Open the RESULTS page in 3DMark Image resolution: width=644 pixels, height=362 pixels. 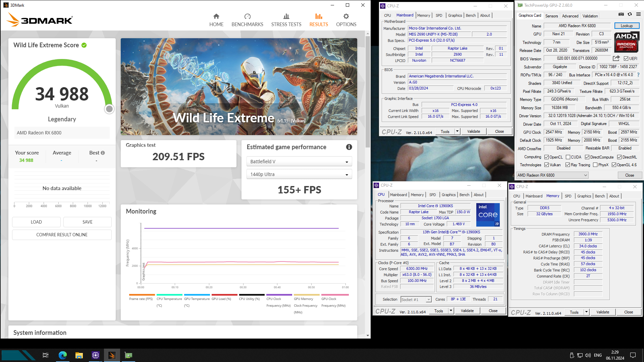click(x=319, y=20)
